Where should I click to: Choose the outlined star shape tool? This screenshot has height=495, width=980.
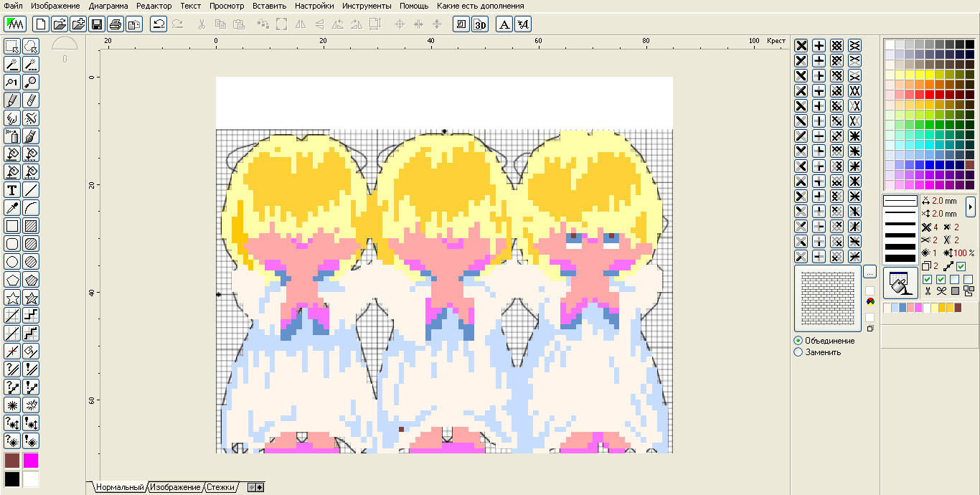tap(12, 298)
